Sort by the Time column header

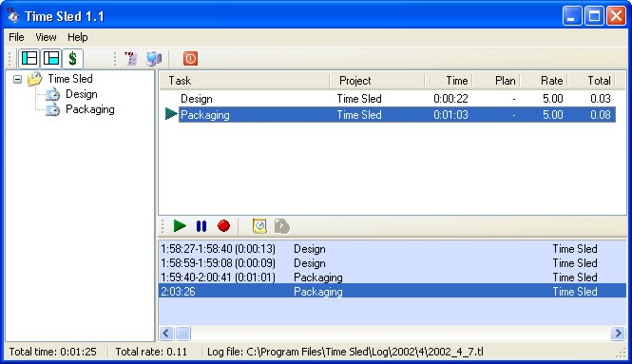(x=449, y=81)
